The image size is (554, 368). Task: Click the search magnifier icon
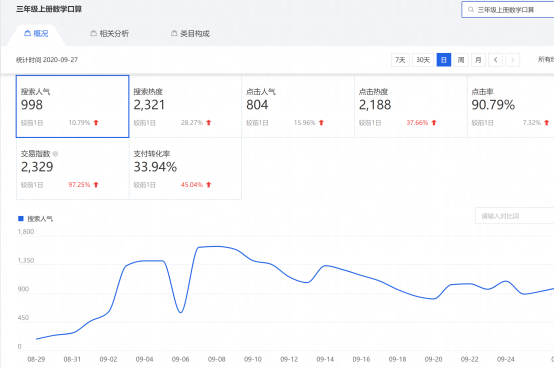[471, 10]
